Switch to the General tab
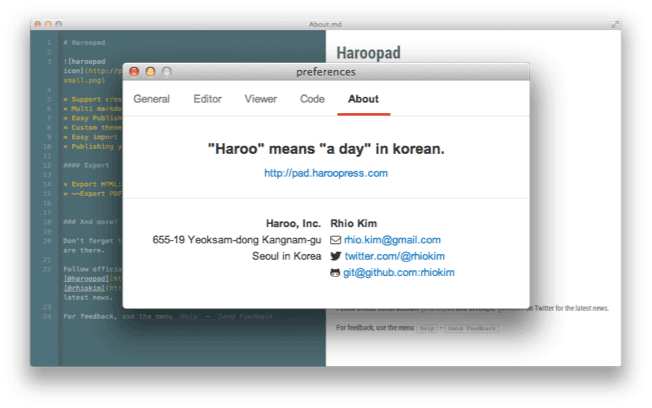The height and width of the screenshot is (408, 652). tap(151, 99)
